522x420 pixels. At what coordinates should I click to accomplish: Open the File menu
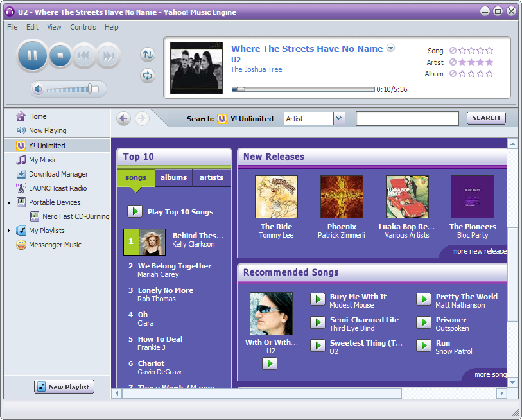tap(12, 27)
